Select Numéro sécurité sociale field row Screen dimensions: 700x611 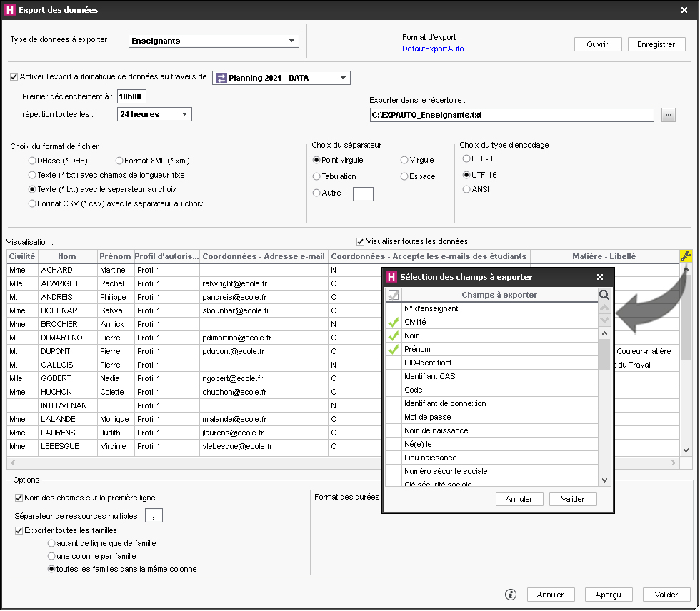[491, 471]
